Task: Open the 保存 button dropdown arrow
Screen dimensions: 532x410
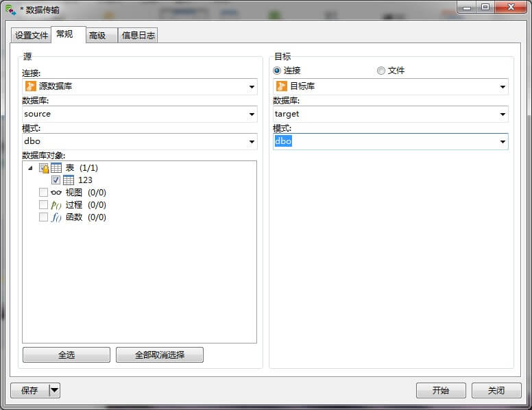Action: click(x=54, y=391)
